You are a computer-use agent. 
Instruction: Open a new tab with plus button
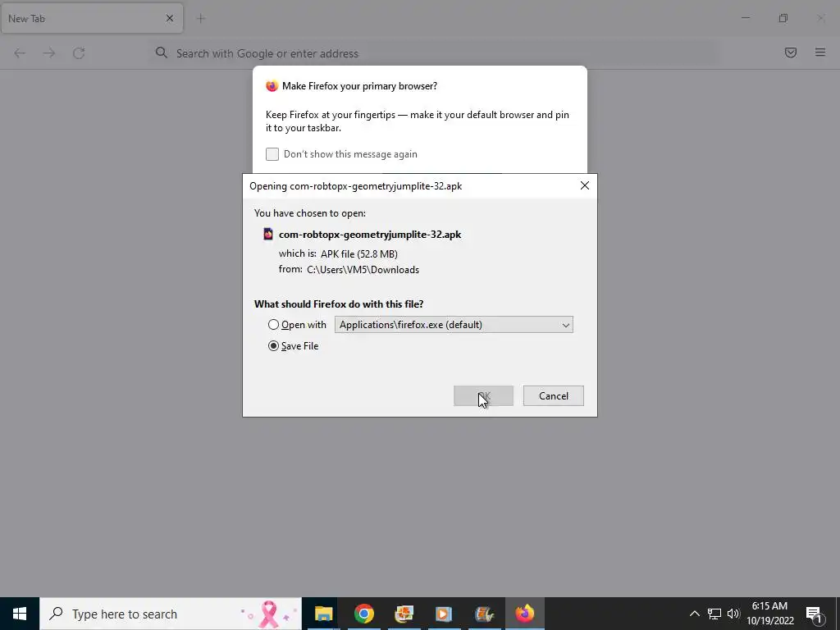[201, 18]
